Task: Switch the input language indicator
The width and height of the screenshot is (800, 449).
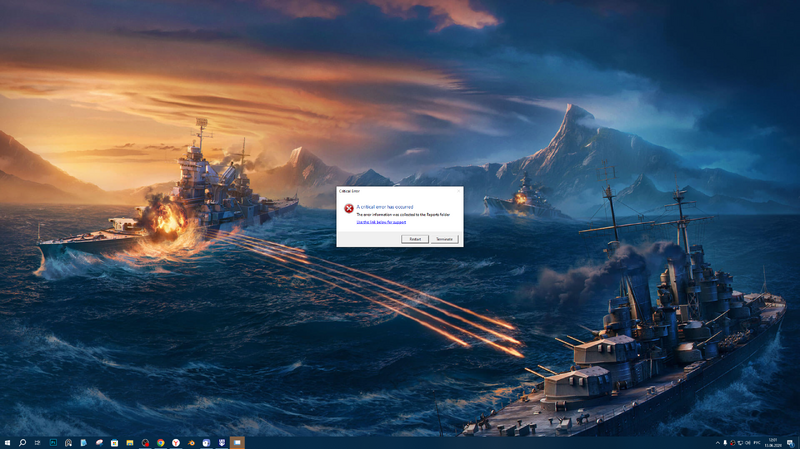Action: (757, 442)
